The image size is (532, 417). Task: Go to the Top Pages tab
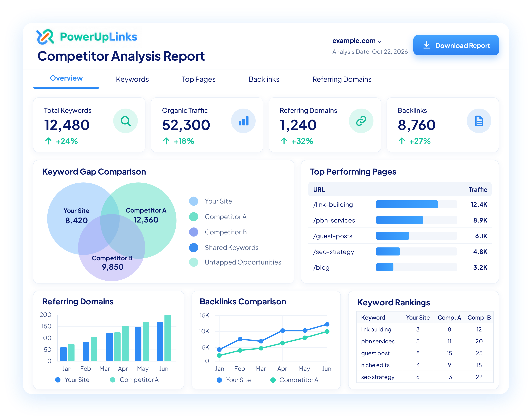[x=199, y=79]
